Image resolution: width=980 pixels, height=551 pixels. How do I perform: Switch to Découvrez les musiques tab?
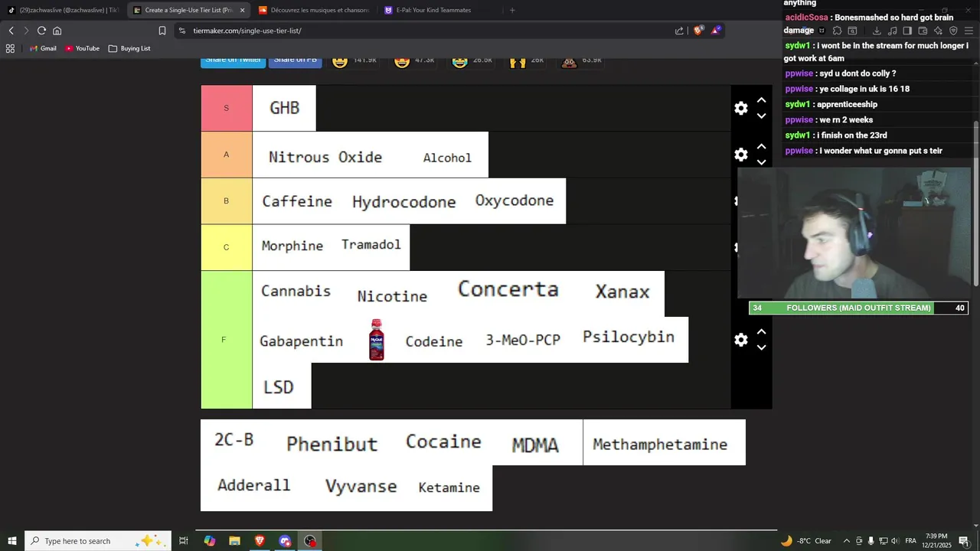[314, 10]
